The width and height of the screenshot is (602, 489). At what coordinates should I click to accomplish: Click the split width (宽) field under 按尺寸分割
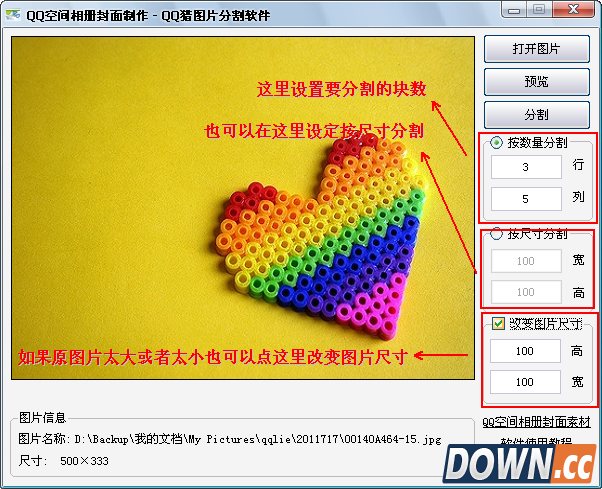point(526,261)
